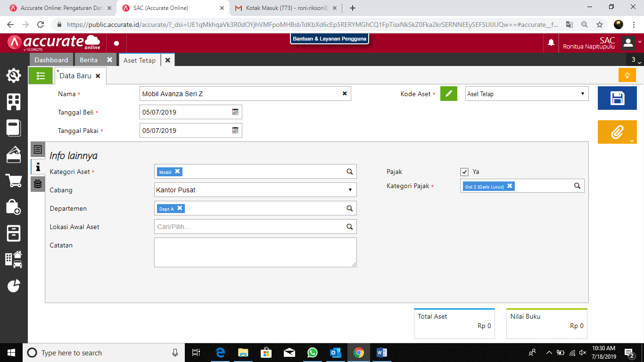Close the Berita tab
The height and width of the screenshot is (362, 644).
[109, 60]
